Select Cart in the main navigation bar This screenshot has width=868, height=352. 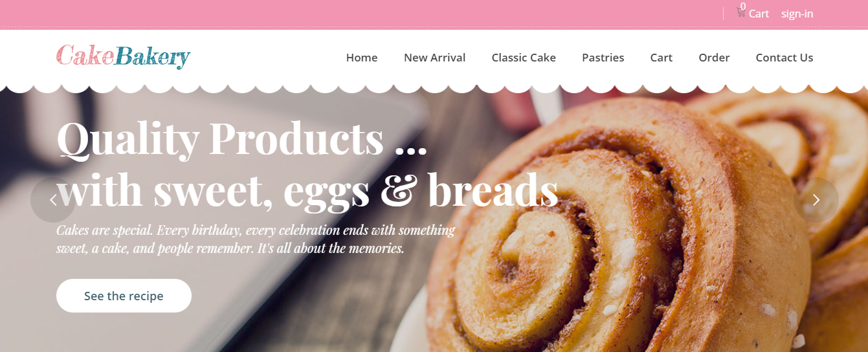coord(661,58)
